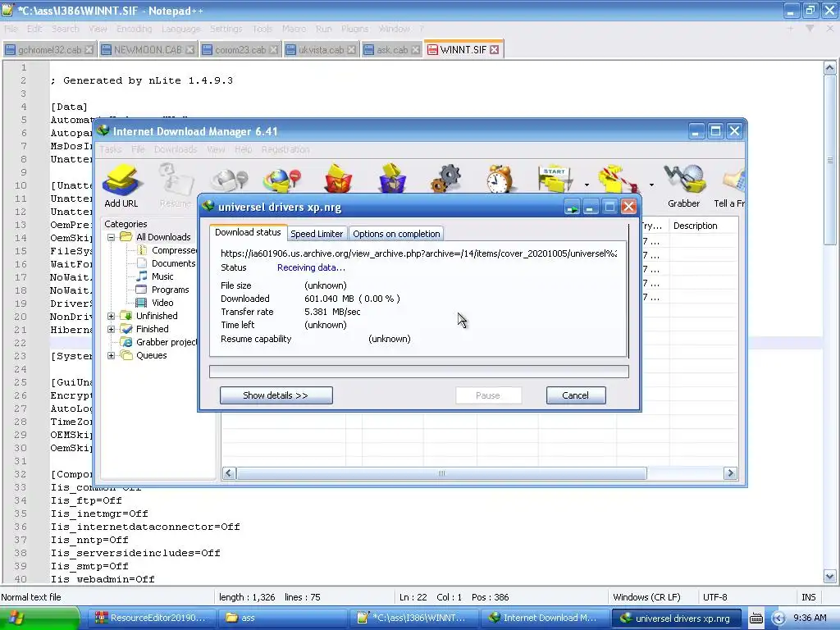840x630 pixels.
Task: Click the blue Delete Completed basket icon
Action: 393,178
